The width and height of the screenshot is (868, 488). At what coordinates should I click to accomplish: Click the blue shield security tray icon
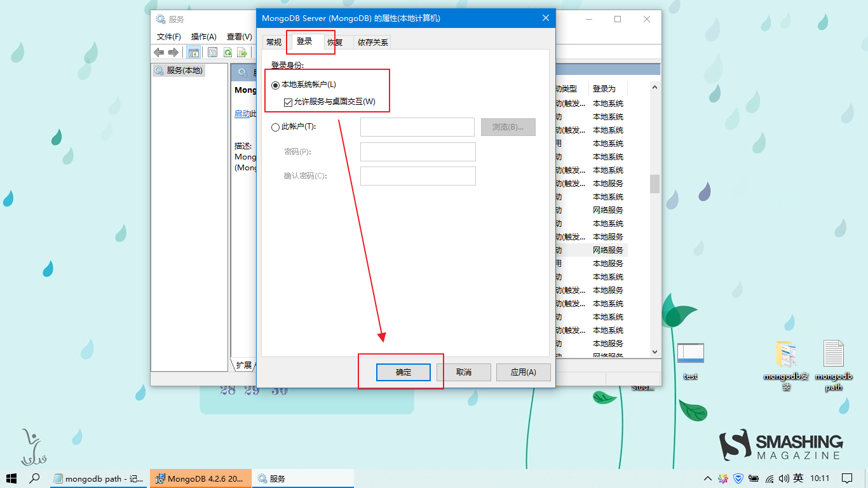coord(738,478)
